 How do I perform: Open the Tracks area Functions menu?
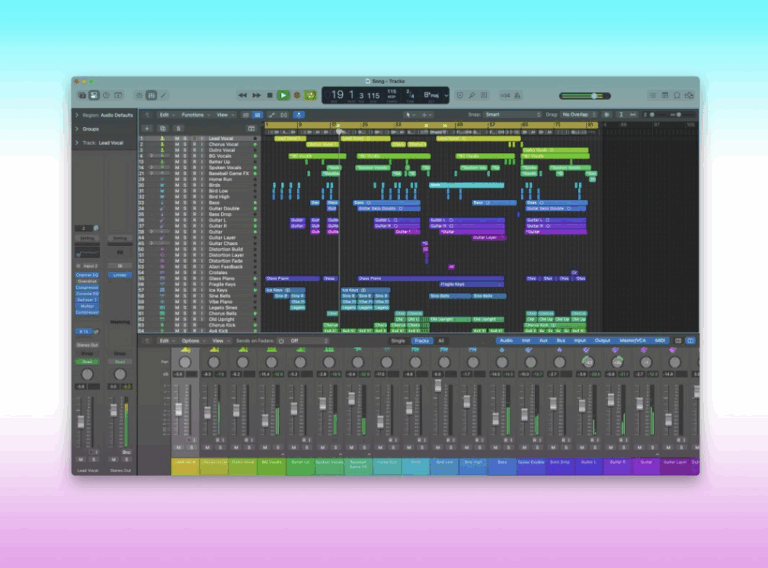coord(193,115)
